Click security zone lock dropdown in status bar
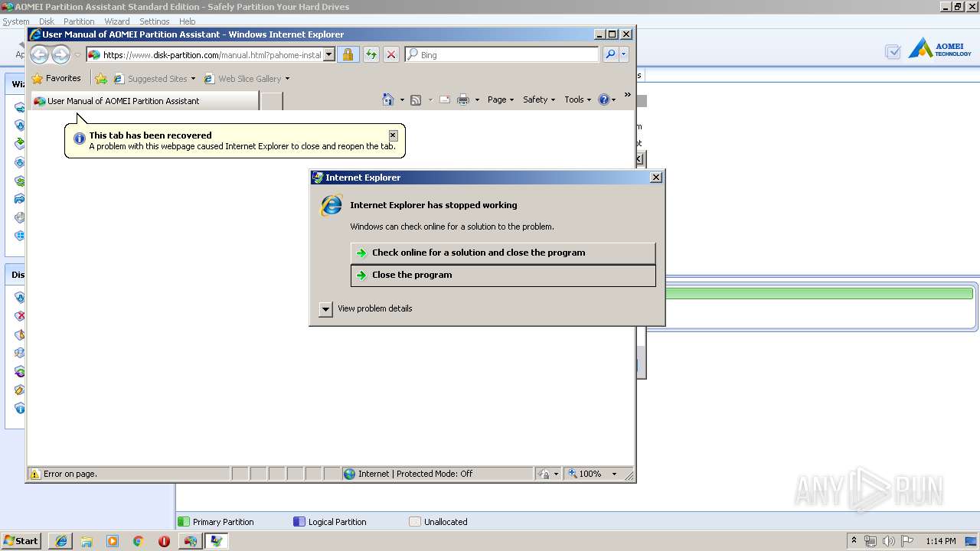This screenshot has height=551, width=980. (x=548, y=474)
